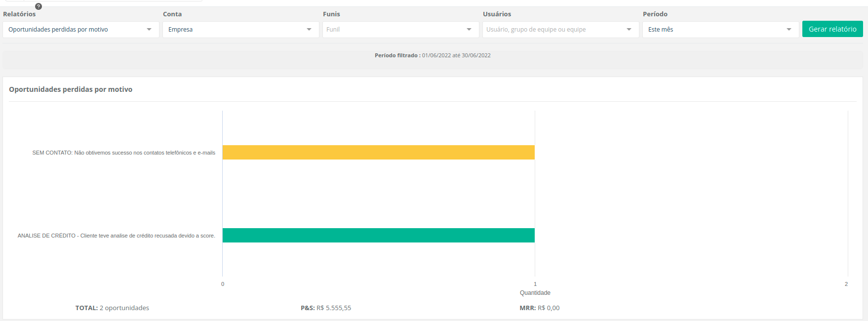Click the Funil input field
This screenshot has height=321, width=868.
click(393, 30)
